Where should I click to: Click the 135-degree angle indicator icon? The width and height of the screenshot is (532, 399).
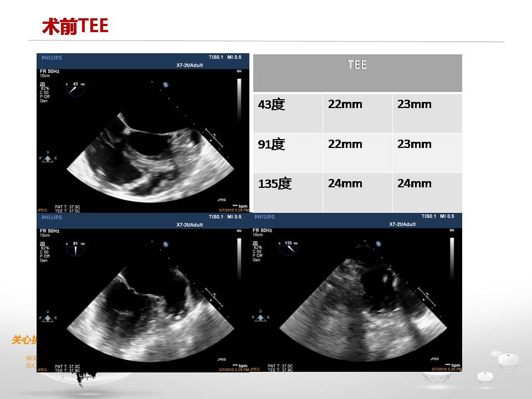click(x=288, y=248)
